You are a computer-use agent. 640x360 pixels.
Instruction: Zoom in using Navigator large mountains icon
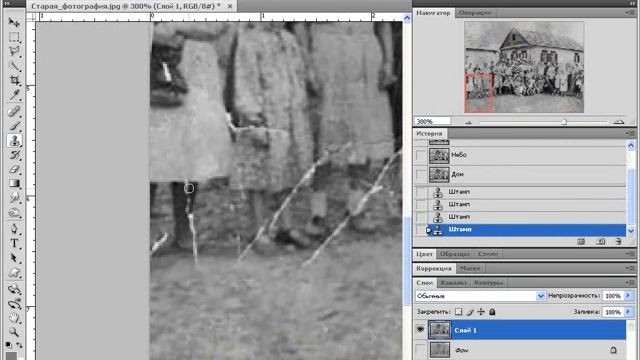click(x=619, y=122)
